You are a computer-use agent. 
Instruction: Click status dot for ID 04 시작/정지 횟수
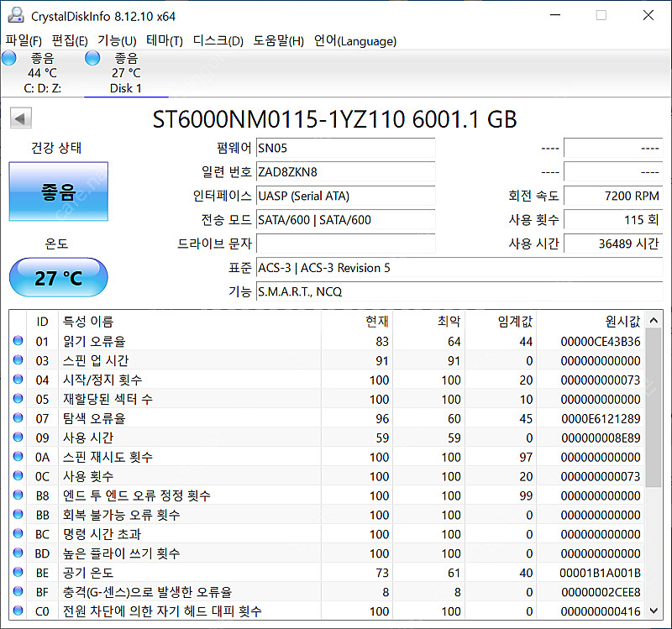[18, 380]
